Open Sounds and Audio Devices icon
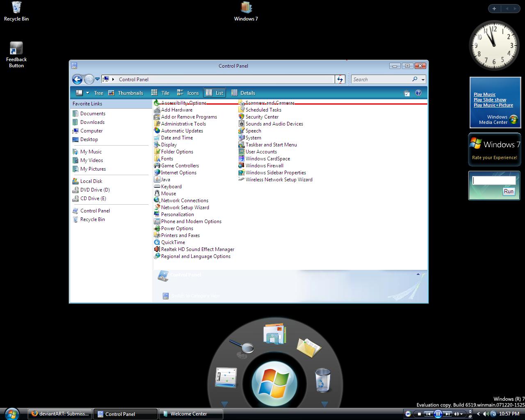The image size is (525, 420). coord(242,124)
